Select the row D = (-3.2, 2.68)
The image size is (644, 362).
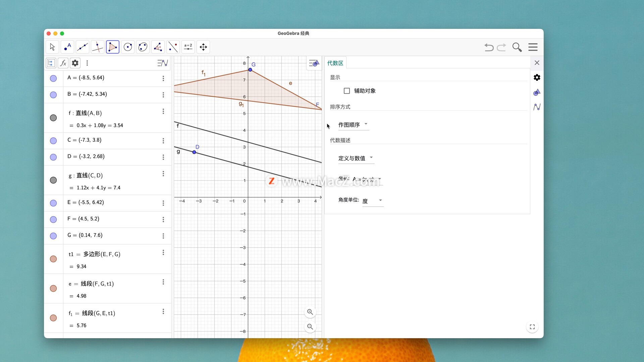pyautogui.click(x=108, y=157)
